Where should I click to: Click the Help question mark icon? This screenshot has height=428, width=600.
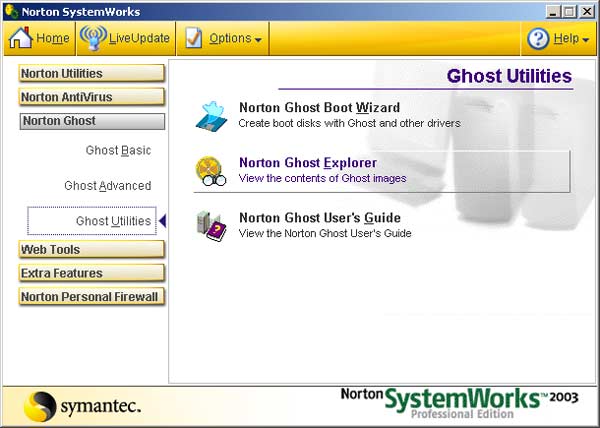[x=538, y=38]
